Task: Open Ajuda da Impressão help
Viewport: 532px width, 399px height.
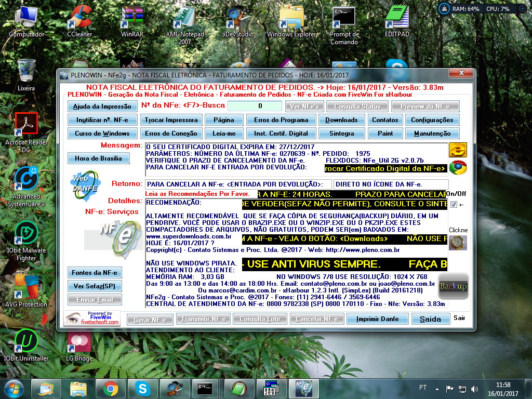Action: click(102, 106)
